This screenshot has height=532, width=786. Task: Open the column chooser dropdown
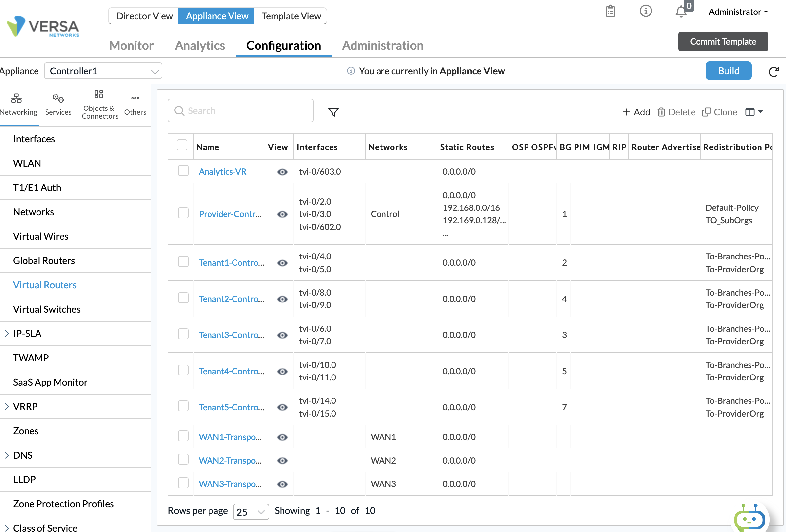coord(754,112)
